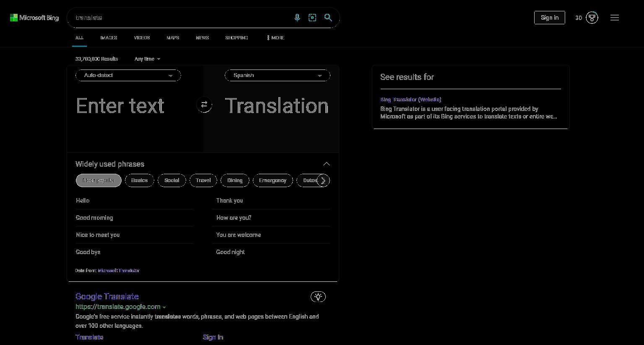This screenshot has width=644, height=345.
Task: Select the Travel phrases chip
Action: pos(203,180)
